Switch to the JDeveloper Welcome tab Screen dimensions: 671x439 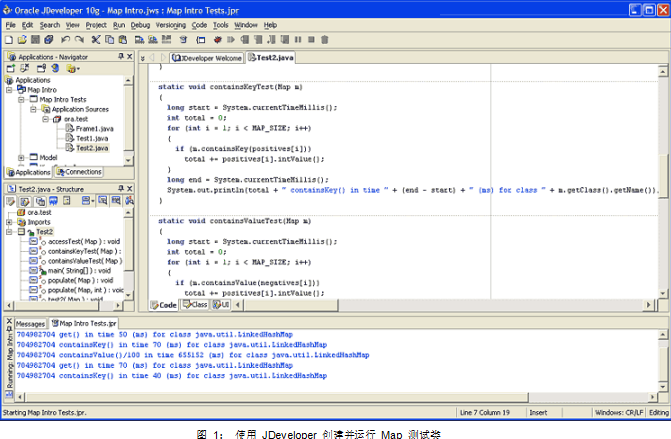(205, 58)
